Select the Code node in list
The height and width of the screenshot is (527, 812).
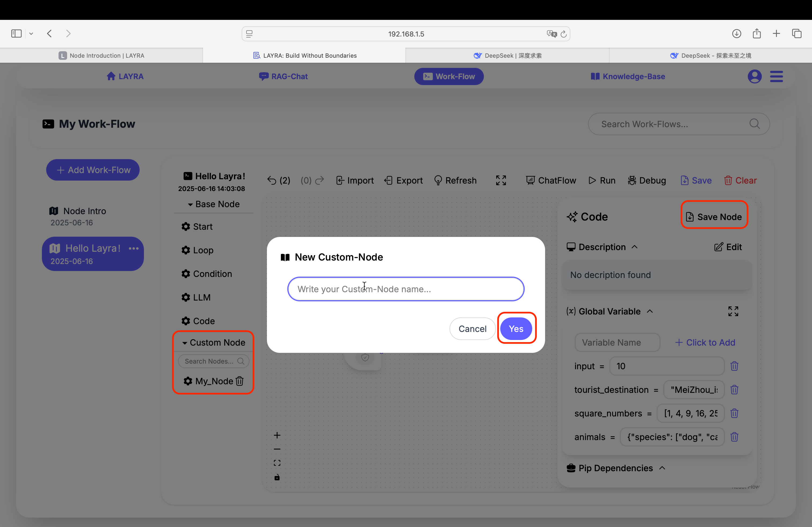pyautogui.click(x=198, y=321)
